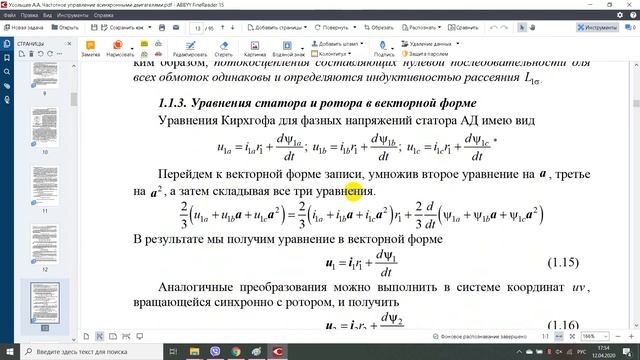640x360 pixels.
Task: Open comments counter icon at top right
Action: click(630, 27)
